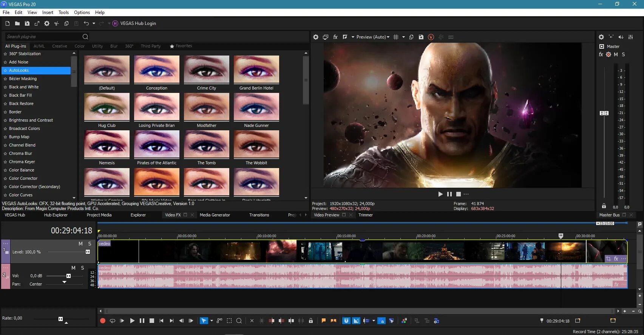Click the Master Bus downmix output icon
The height and width of the screenshot is (335, 644).
(611, 37)
